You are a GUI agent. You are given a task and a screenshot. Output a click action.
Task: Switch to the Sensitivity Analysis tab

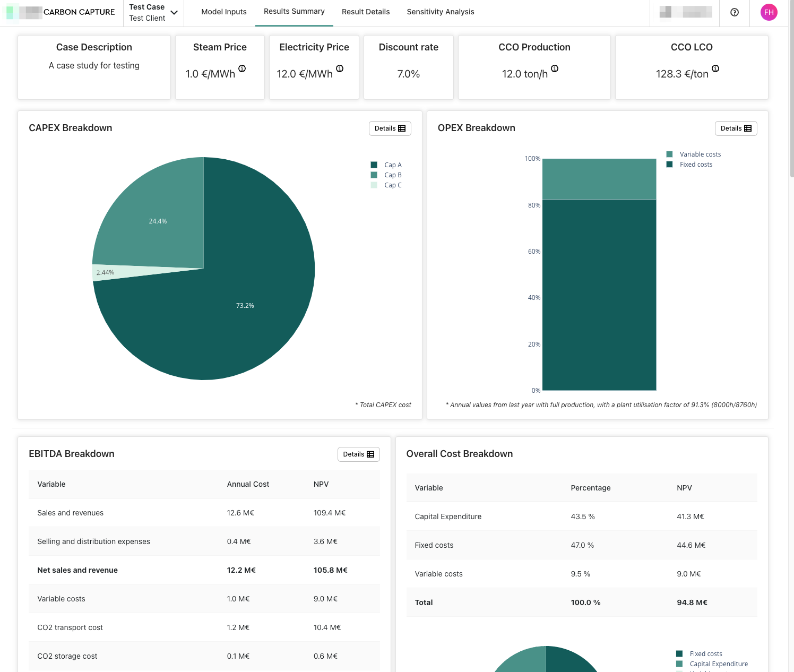coord(441,12)
